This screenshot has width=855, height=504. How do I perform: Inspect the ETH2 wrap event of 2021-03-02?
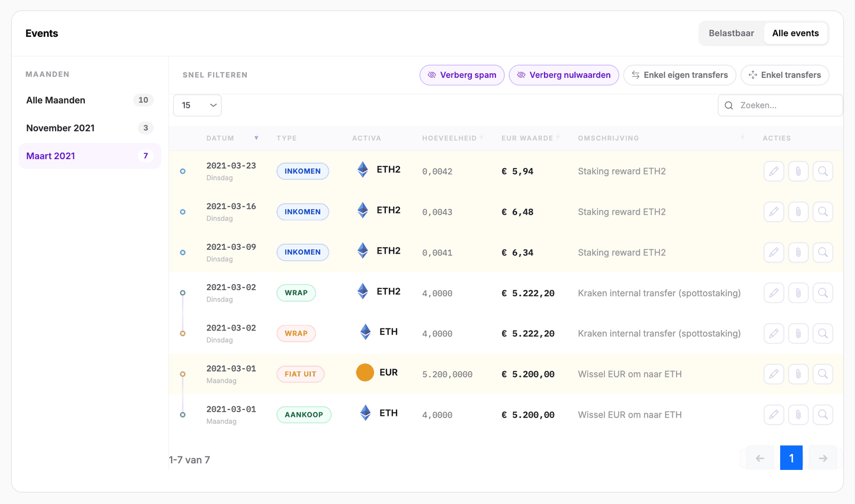pyautogui.click(x=823, y=293)
